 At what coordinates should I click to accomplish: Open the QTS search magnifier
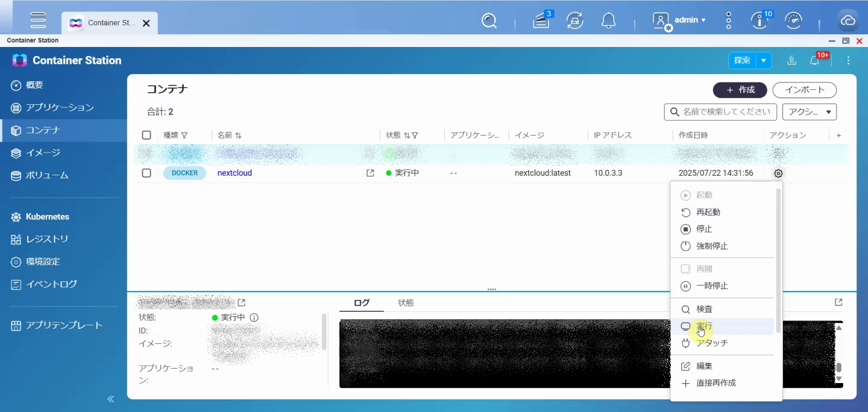[x=489, y=21]
